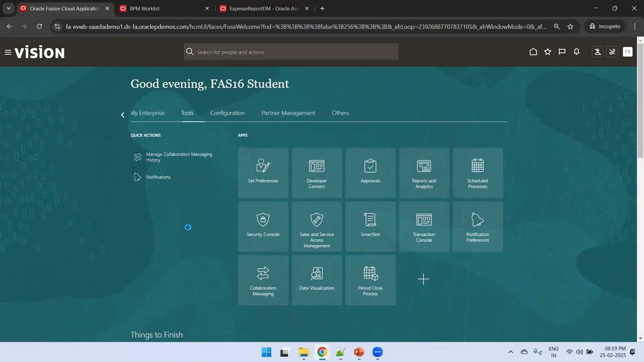The width and height of the screenshot is (644, 362).
Task: Open Period Close Process app
Action: click(x=370, y=280)
